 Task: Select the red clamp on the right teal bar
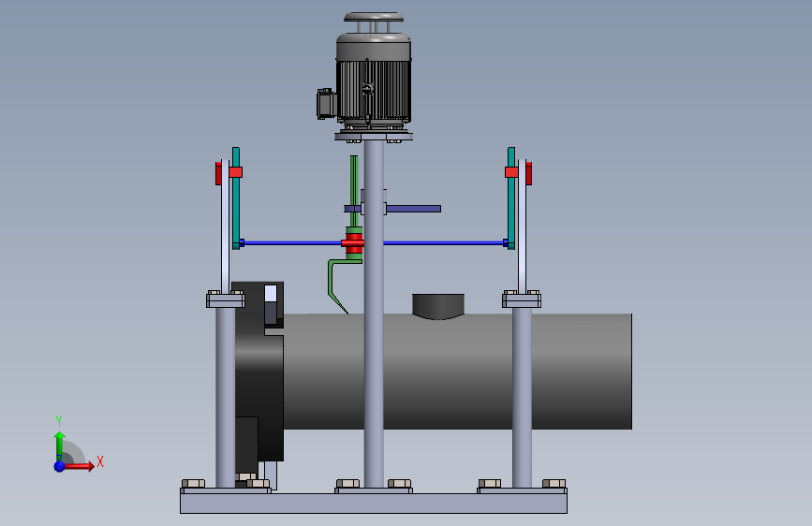pyautogui.click(x=511, y=172)
